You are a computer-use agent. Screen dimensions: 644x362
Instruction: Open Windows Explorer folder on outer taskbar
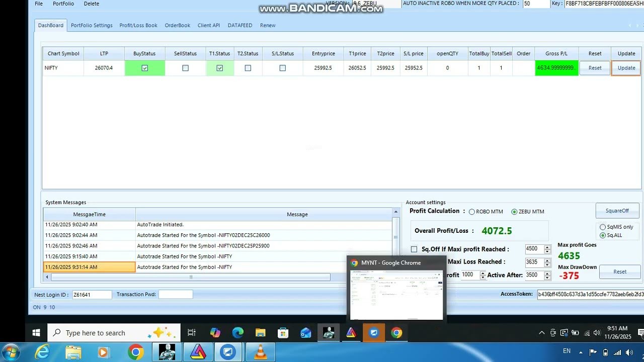coord(73,352)
